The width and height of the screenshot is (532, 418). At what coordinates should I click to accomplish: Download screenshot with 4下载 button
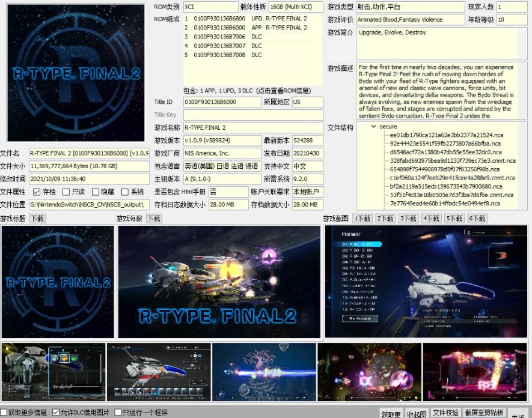pyautogui.click(x=431, y=219)
